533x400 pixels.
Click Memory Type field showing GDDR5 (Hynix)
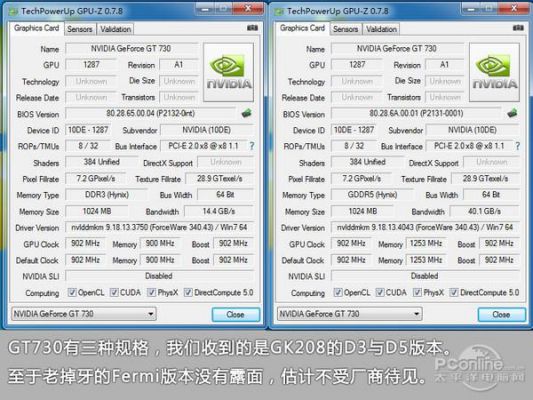[372, 195]
